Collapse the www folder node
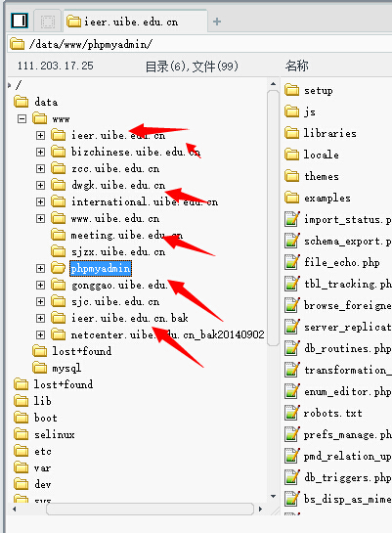This screenshot has width=392, height=533. click(x=22, y=119)
